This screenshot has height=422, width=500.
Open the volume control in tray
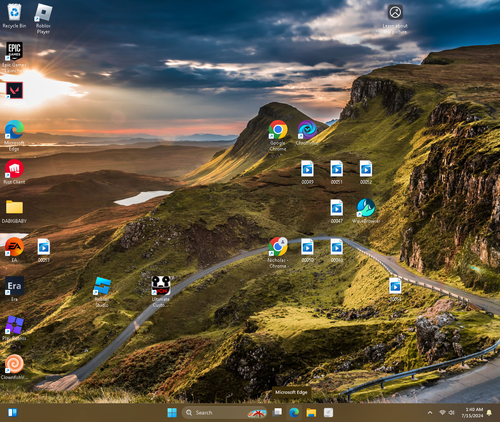452,413
